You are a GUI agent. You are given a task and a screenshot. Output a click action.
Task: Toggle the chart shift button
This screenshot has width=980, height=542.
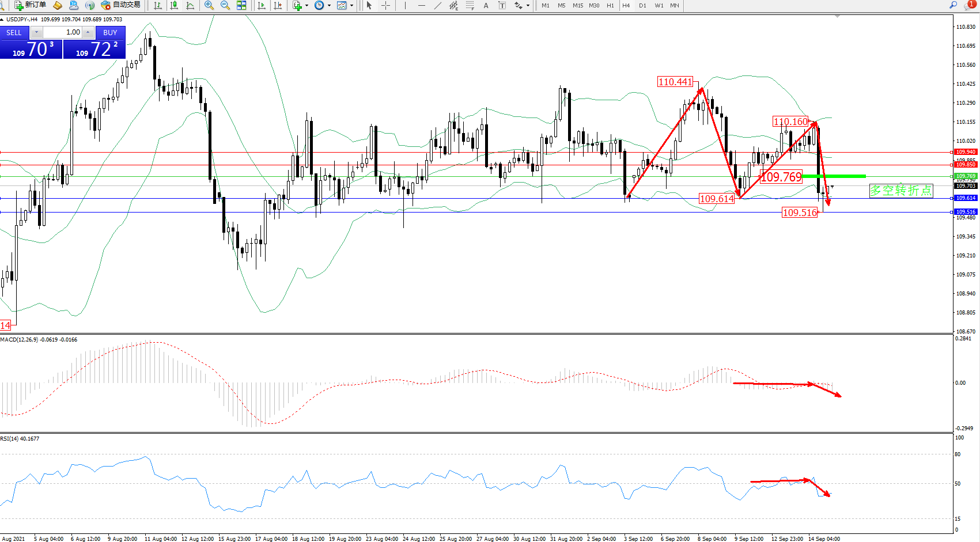coord(278,5)
